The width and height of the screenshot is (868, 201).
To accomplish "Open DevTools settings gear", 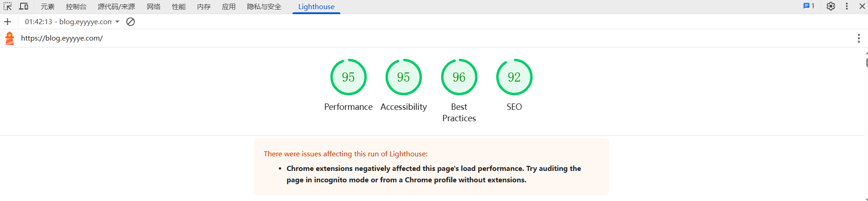I will (831, 6).
